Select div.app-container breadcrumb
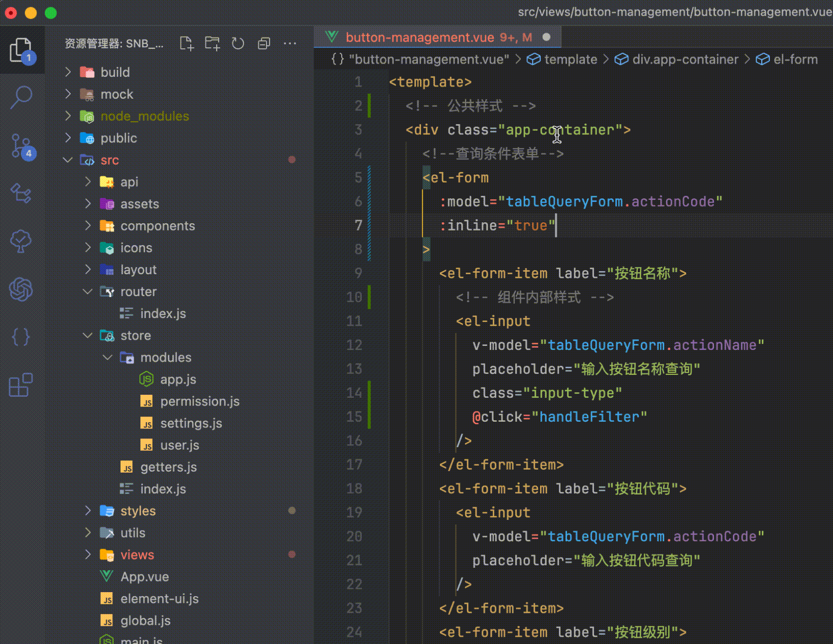Screen dimensions: 833x644 pyautogui.click(x=685, y=60)
